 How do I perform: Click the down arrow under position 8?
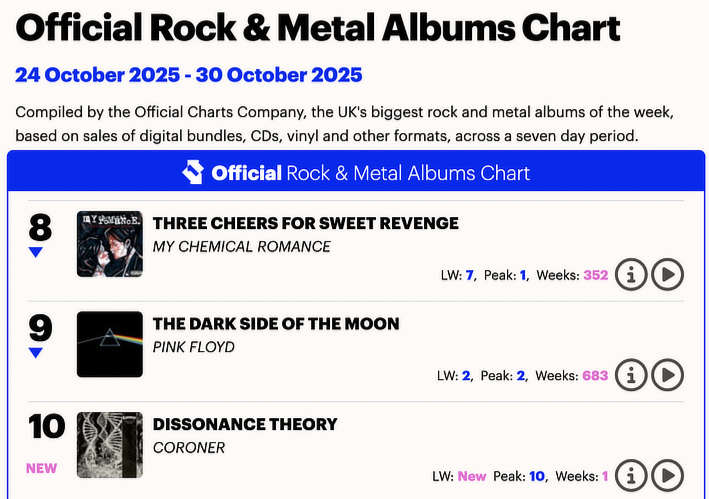(36, 252)
